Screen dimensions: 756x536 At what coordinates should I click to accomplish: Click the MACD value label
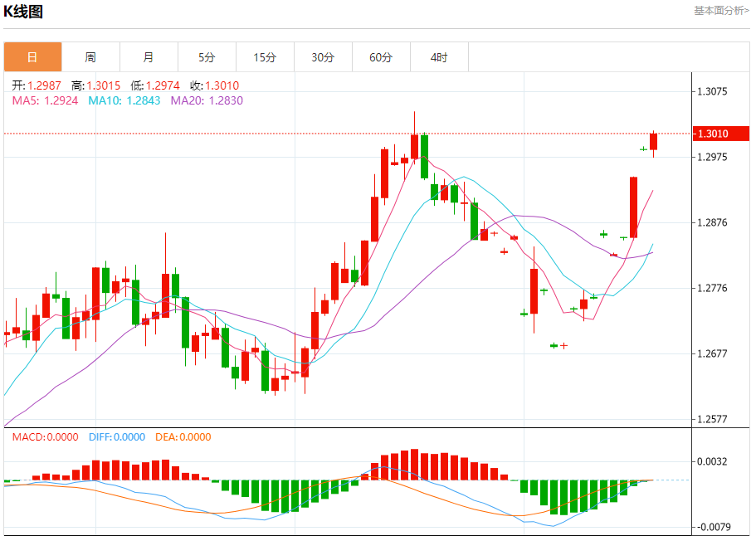[x=45, y=437]
